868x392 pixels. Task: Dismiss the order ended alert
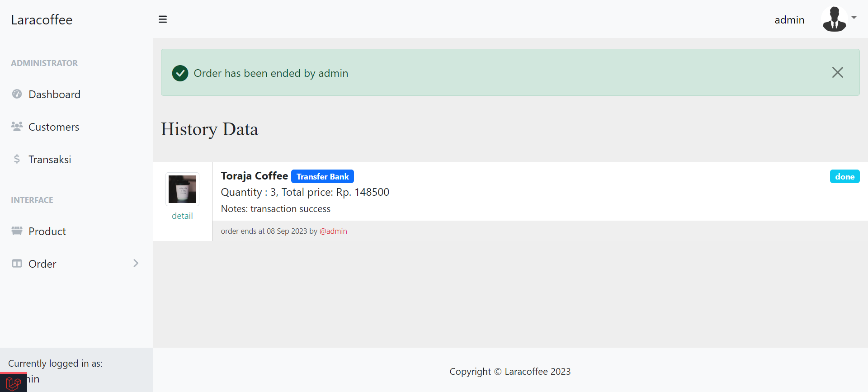[837, 72]
